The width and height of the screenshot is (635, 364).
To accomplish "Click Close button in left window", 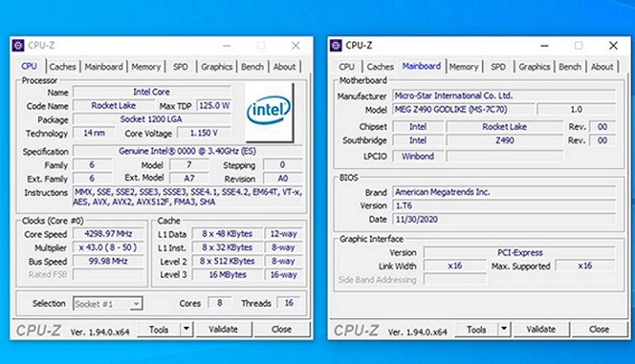I will [x=281, y=330].
